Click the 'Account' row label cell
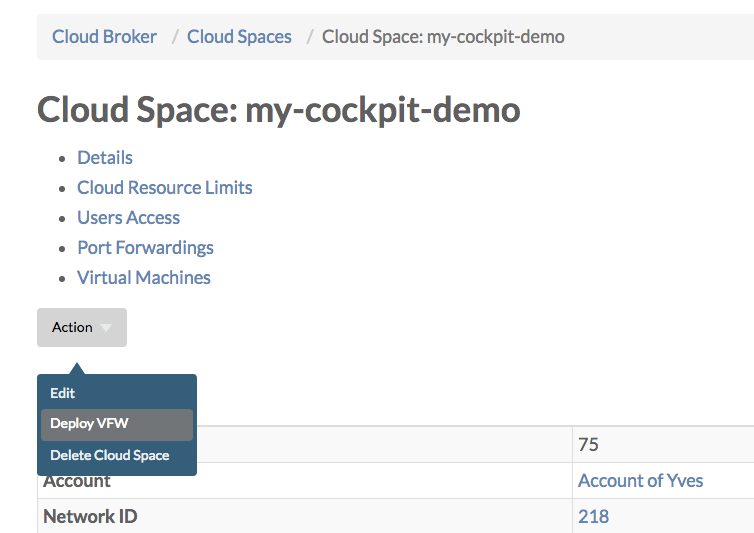 pos(77,481)
